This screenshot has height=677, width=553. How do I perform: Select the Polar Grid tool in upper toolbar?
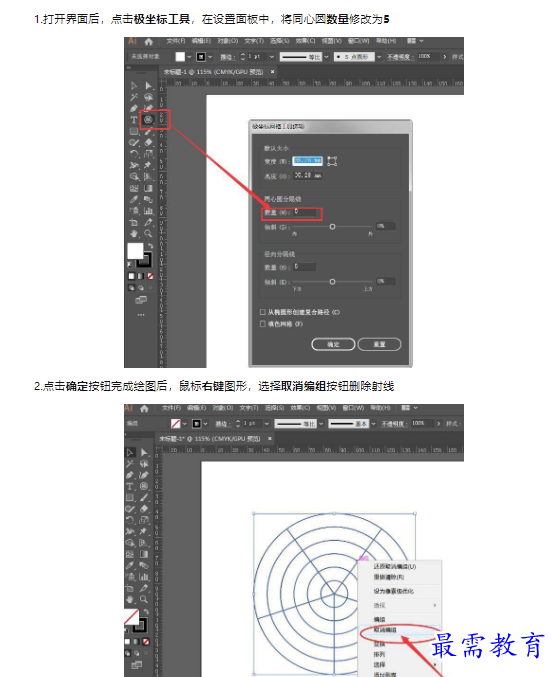pos(148,120)
